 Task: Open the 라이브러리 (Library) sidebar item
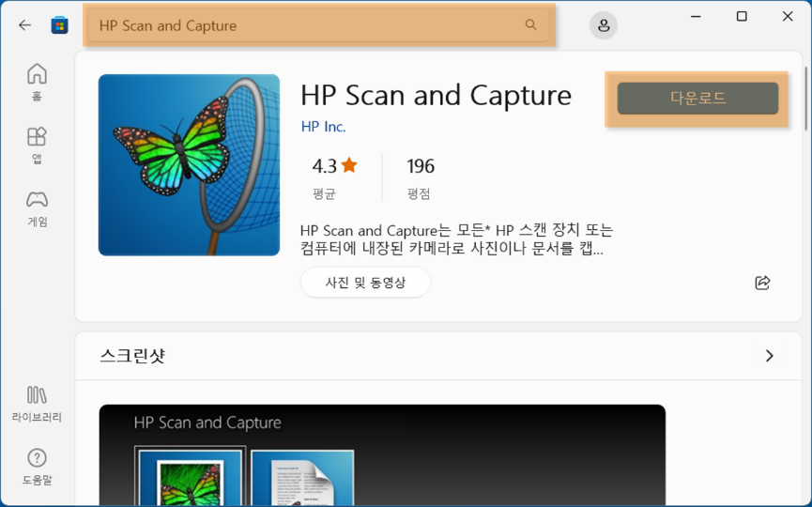click(x=37, y=404)
